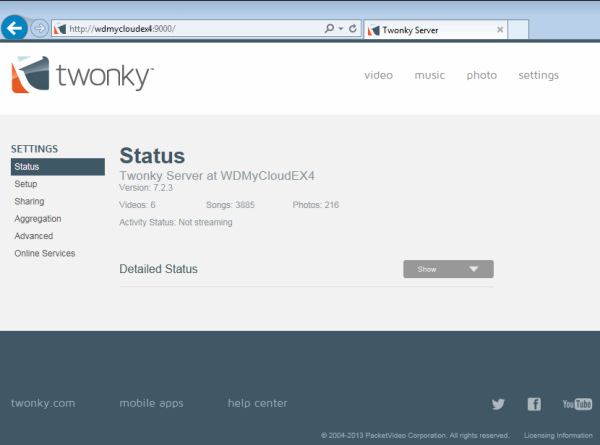Open the photo navigation menu
This screenshot has height=445, width=600.
coord(481,75)
